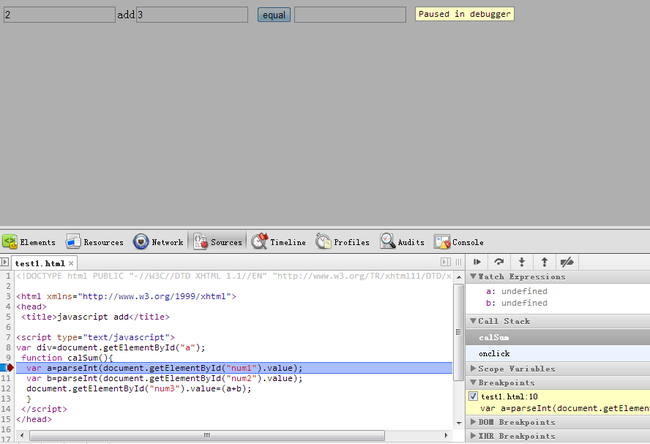Open the Resources panel icon
This screenshot has height=444, width=650.
73,241
